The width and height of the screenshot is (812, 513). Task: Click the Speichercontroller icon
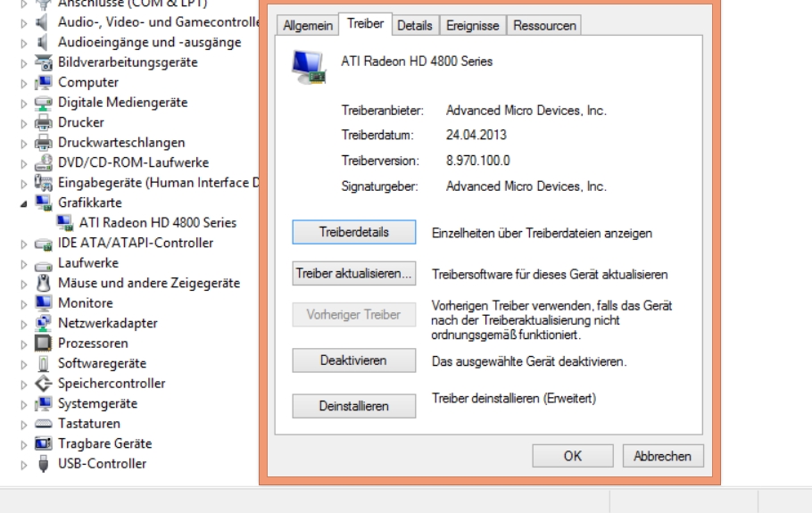coord(43,384)
